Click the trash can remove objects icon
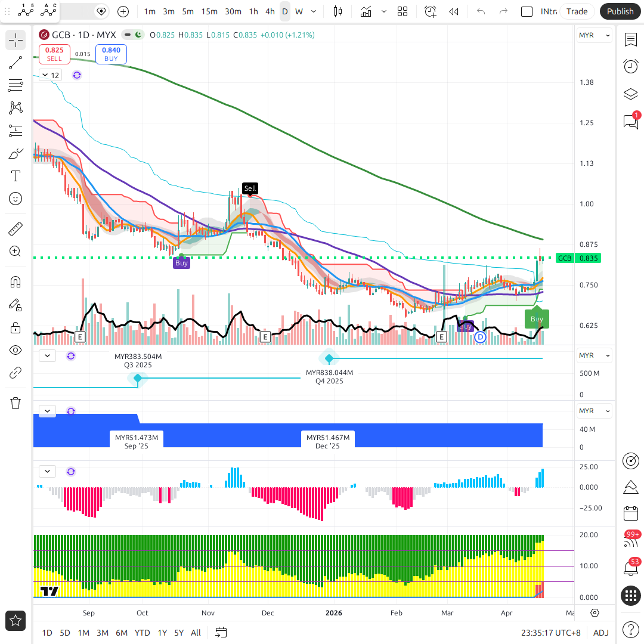The width and height of the screenshot is (644, 644). click(x=16, y=403)
